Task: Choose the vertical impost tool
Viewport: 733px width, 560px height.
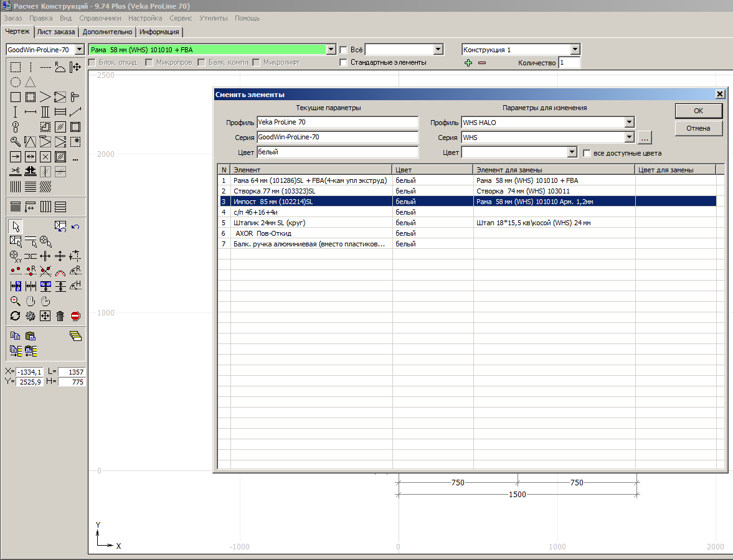Action: 16,112
